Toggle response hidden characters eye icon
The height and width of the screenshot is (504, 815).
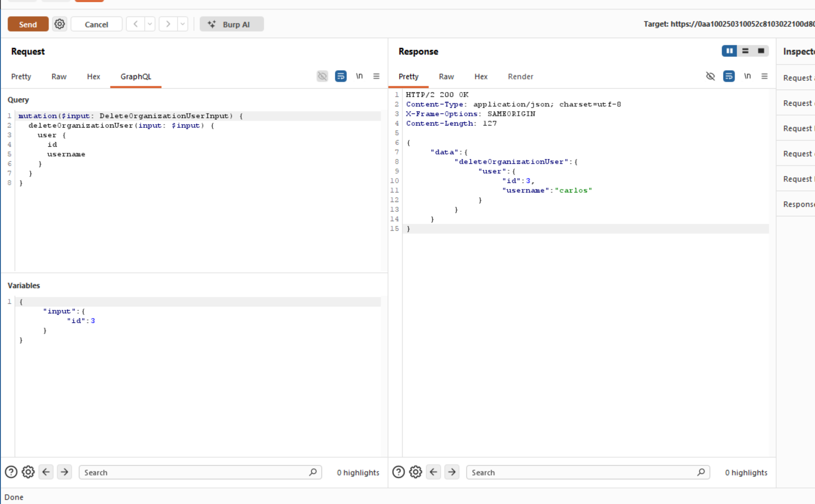(x=711, y=76)
